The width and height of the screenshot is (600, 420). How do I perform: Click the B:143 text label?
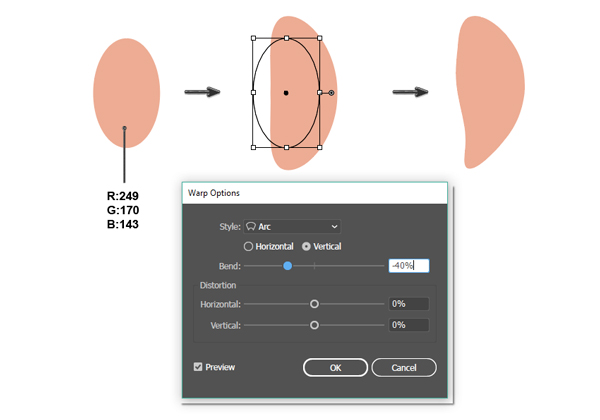[122, 224]
